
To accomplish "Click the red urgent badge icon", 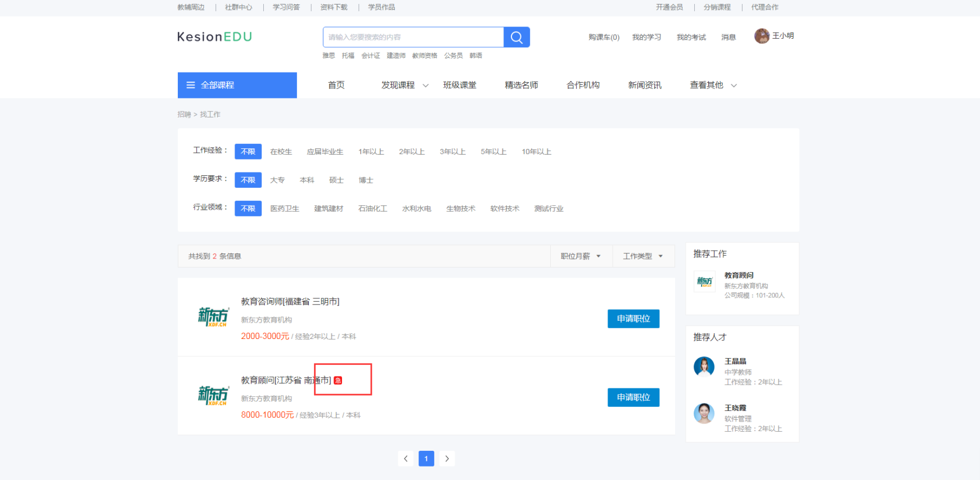I will (x=338, y=381).
